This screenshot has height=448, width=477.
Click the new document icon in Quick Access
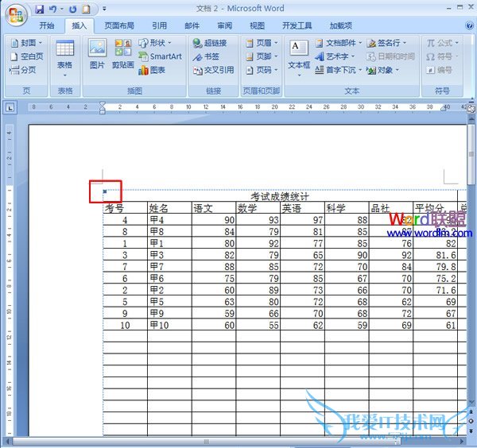click(x=86, y=9)
